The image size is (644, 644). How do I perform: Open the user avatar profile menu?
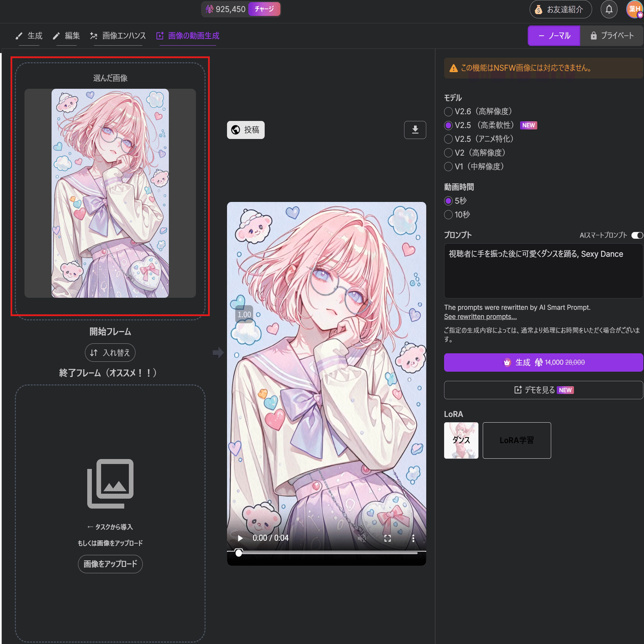point(634,9)
